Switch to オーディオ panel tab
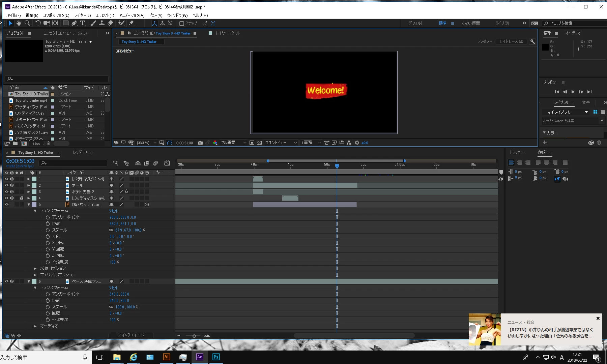The width and height of the screenshot is (607, 364). tap(573, 33)
